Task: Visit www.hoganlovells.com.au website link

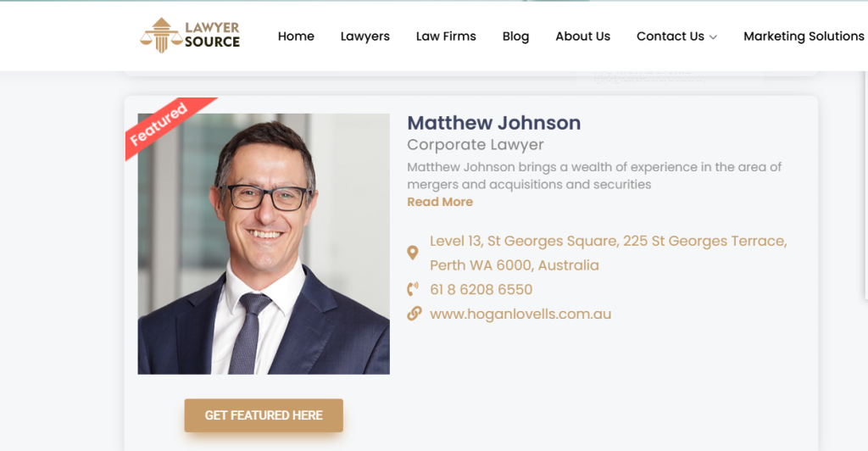Action: 520,314
